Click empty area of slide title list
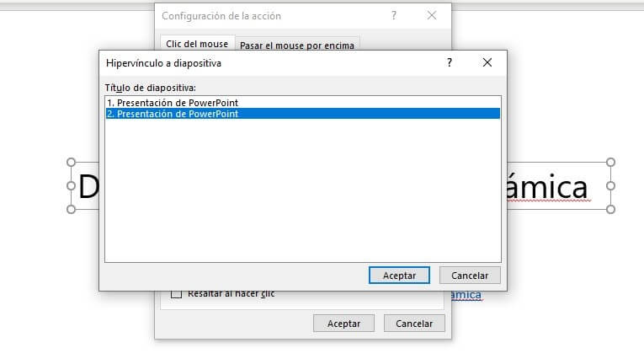This screenshot has width=644, height=364. pyautogui.click(x=303, y=190)
